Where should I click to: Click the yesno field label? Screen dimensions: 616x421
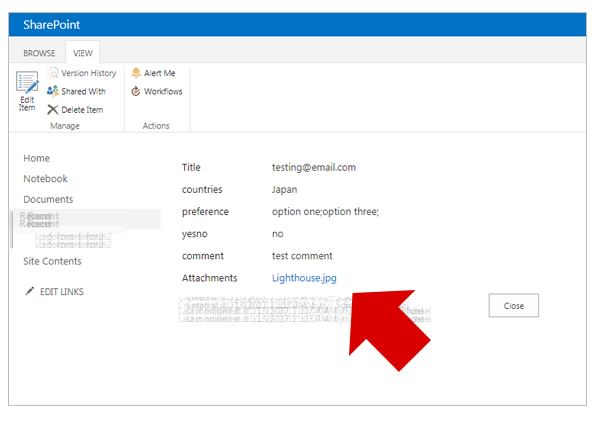194,234
